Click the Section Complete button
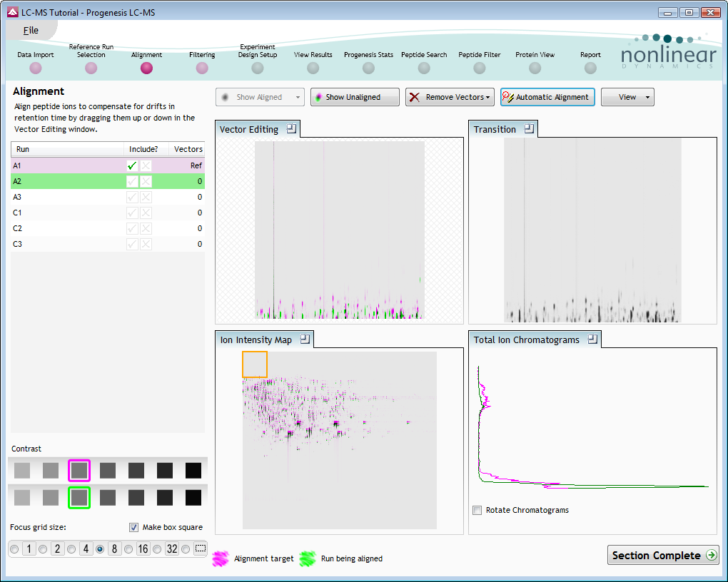The image size is (728, 582). pyautogui.click(x=663, y=555)
